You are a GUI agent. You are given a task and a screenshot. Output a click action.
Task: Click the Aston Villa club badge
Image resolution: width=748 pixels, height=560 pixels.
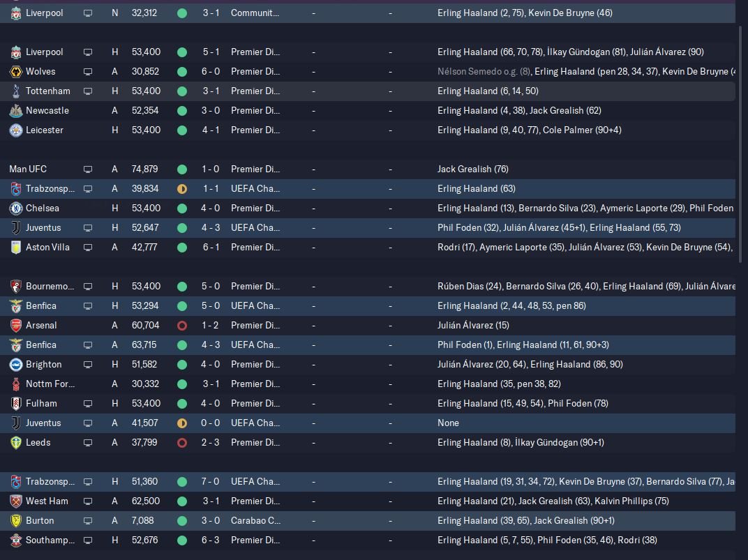coord(16,248)
